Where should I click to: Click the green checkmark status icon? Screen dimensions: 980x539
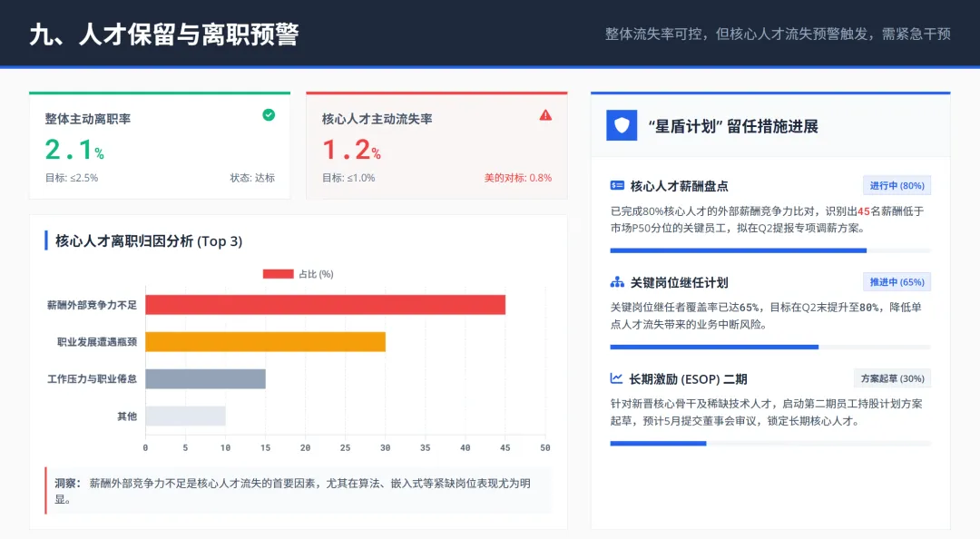tap(269, 115)
